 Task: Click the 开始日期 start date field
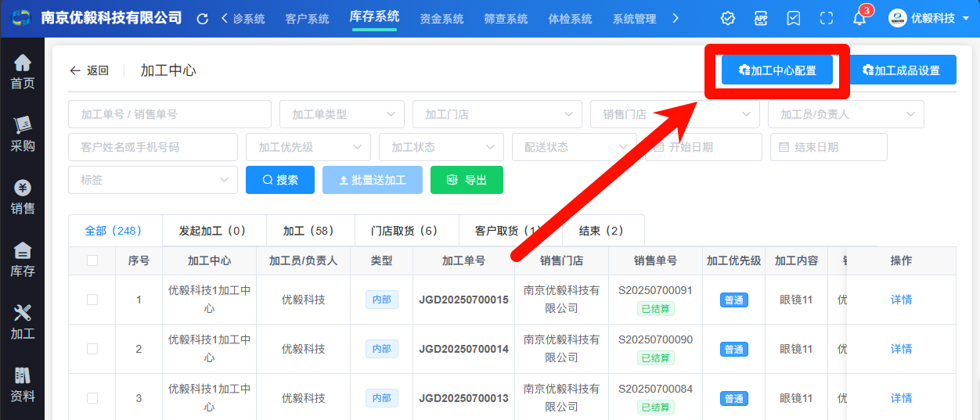(701, 147)
